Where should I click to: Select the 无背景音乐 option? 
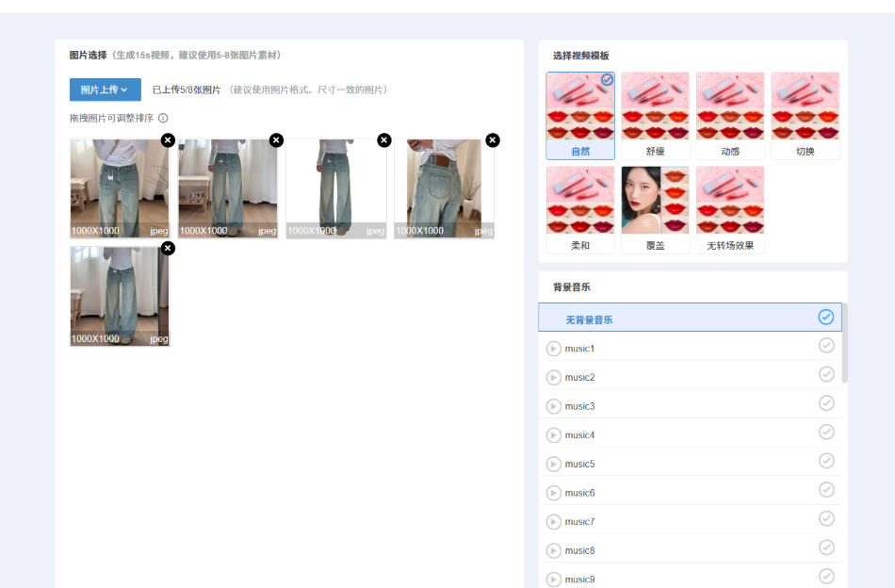click(690, 318)
